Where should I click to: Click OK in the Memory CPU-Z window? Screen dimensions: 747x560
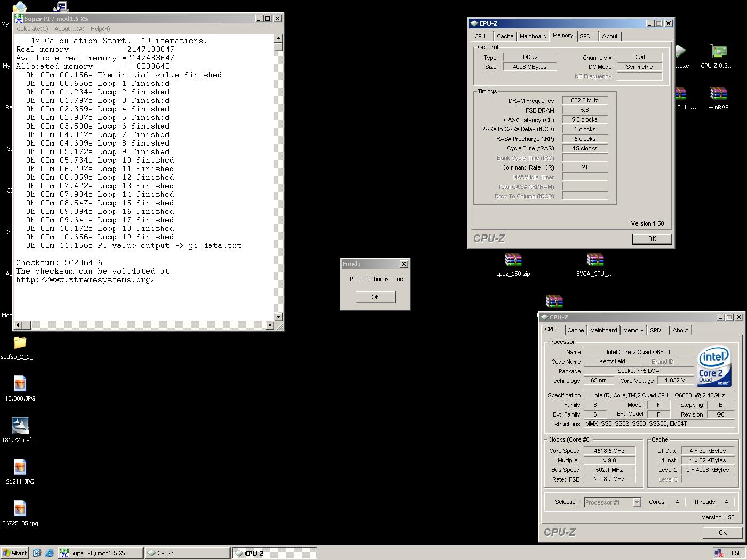pyautogui.click(x=652, y=239)
